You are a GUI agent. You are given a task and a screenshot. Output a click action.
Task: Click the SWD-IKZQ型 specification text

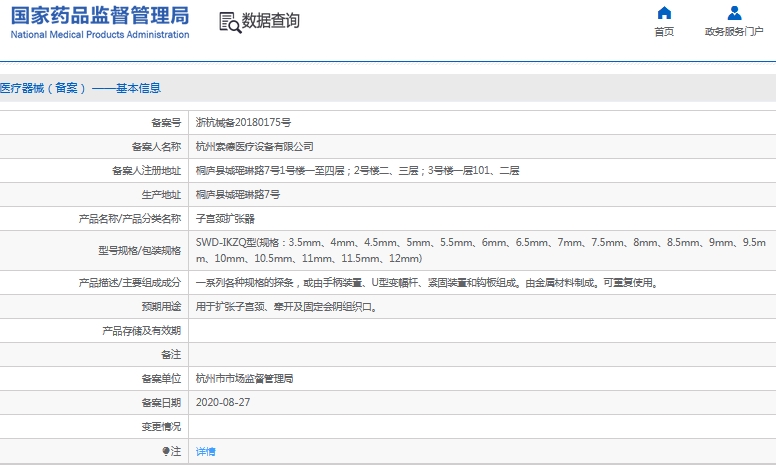(481, 250)
